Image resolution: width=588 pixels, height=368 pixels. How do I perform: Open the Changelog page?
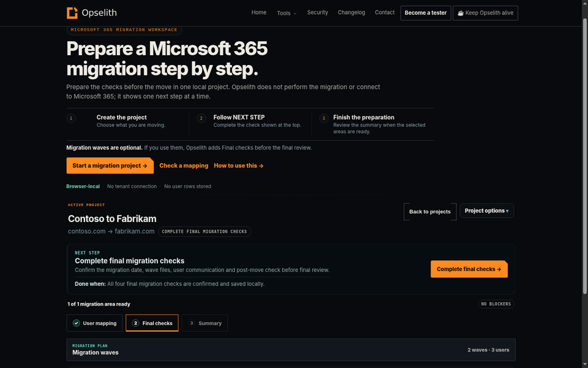[352, 12]
